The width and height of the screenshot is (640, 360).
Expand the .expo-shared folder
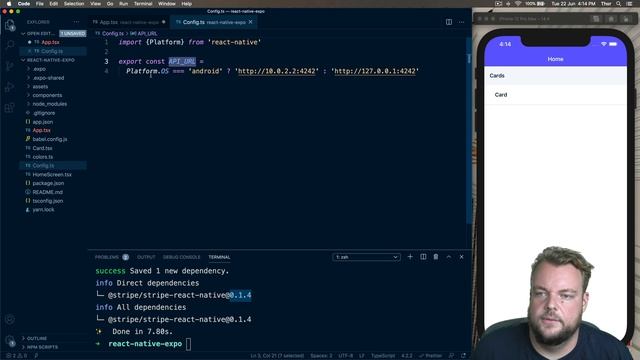[x=48, y=78]
